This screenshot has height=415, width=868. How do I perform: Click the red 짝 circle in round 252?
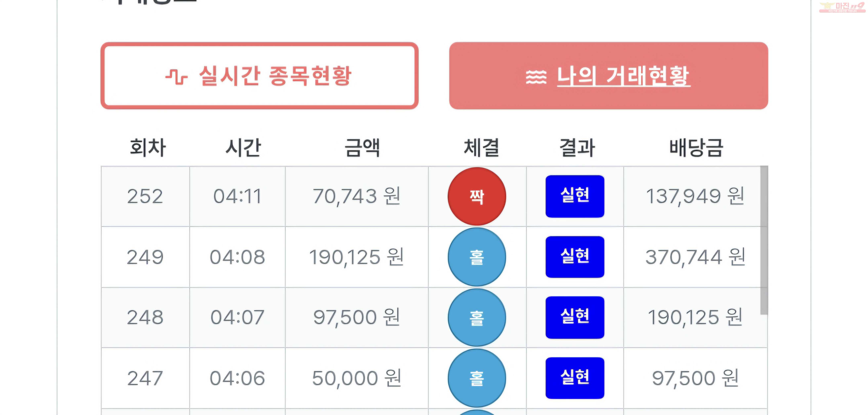pos(476,196)
